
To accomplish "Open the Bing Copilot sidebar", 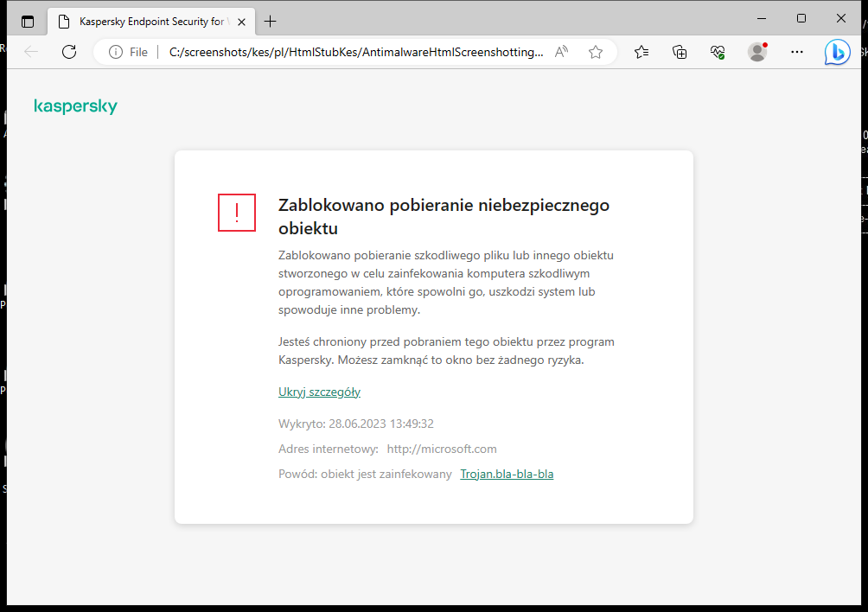I will point(837,52).
